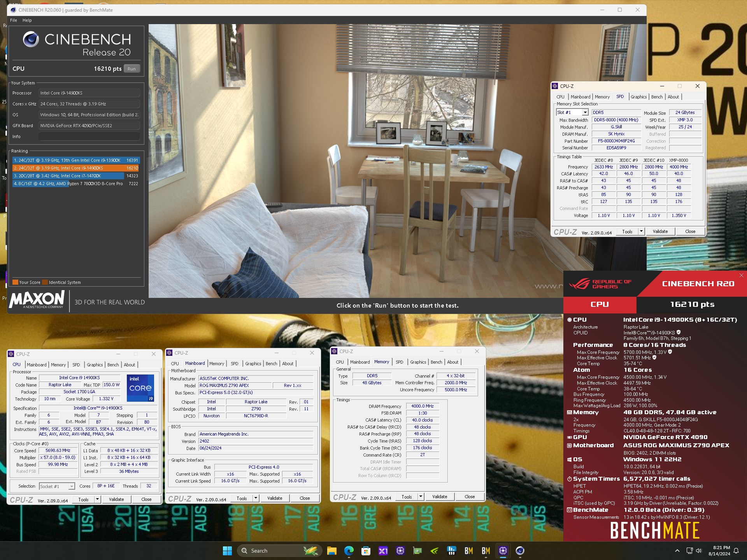Click the Cinebench logo sphere icon
This screenshot has height=560, width=747.
pos(31,39)
